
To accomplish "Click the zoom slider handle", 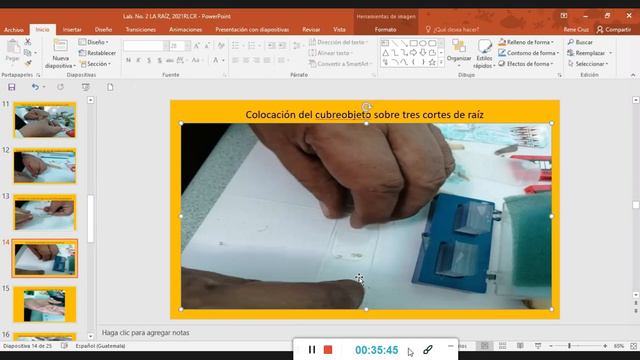I will tap(569, 346).
